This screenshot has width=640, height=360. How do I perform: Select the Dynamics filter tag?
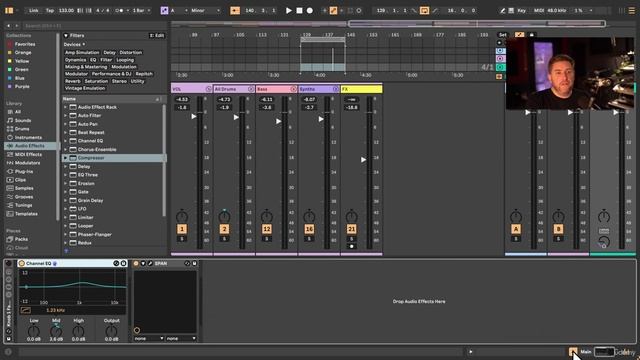tap(76, 60)
